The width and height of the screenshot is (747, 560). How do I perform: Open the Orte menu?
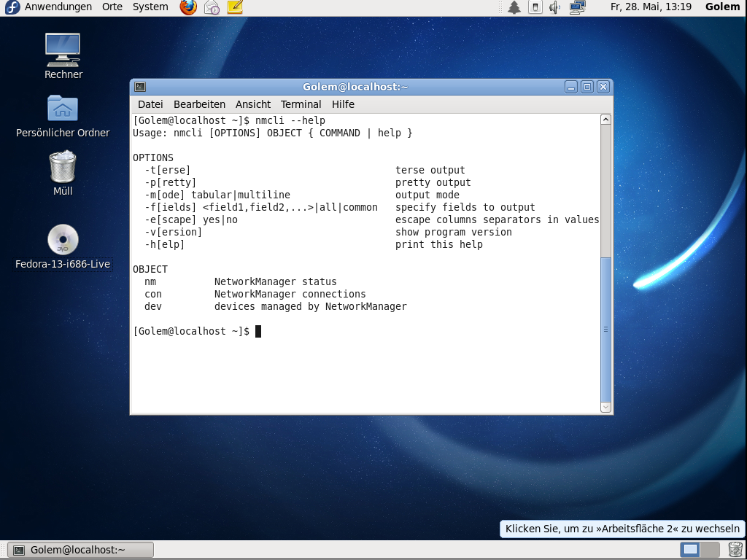coord(112,7)
